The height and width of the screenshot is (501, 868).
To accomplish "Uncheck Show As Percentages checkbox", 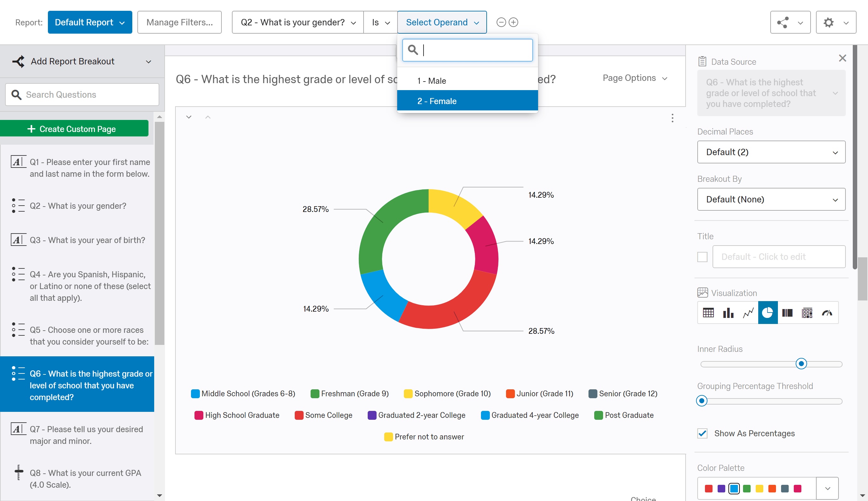I will coord(702,433).
